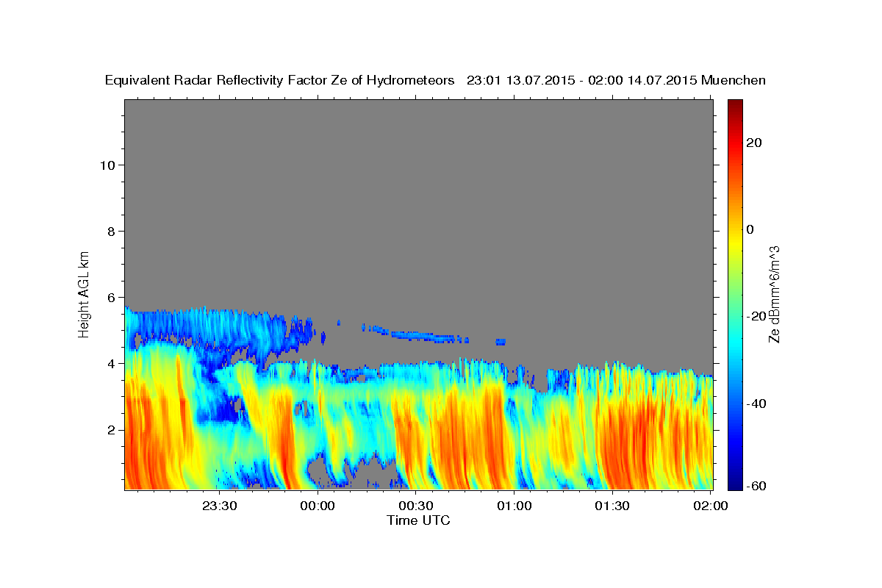
Task: Click the '00:30' time tick label
Action: click(x=415, y=506)
